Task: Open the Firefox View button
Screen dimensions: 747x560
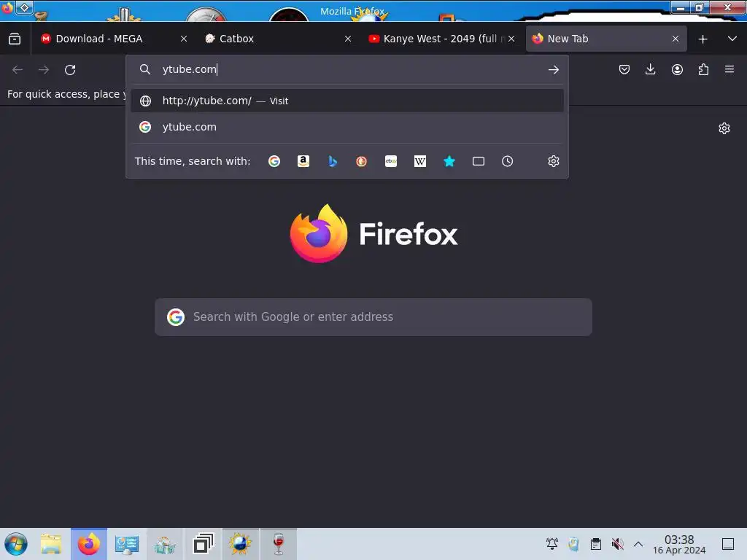Action: 15,39
